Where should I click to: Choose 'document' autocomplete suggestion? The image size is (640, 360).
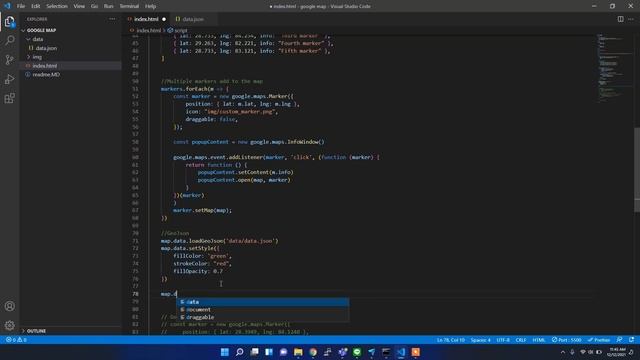262,310
